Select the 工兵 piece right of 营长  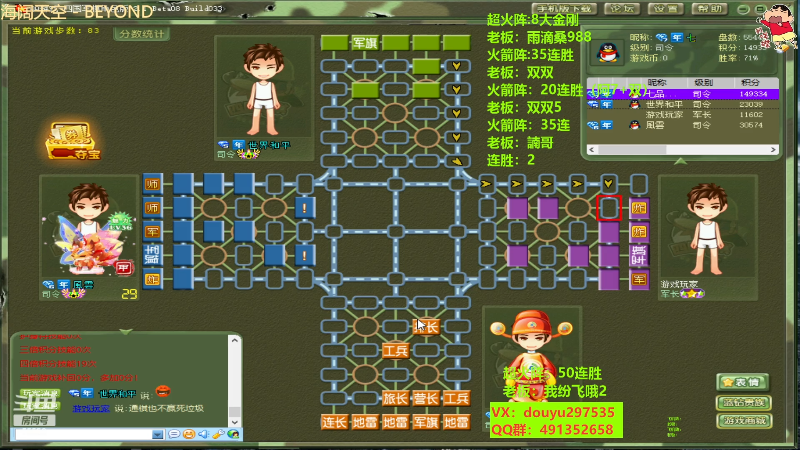coord(457,398)
